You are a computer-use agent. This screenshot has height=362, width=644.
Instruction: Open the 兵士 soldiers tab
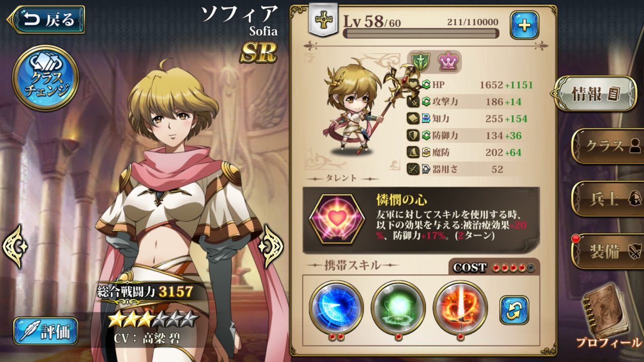[608, 199]
